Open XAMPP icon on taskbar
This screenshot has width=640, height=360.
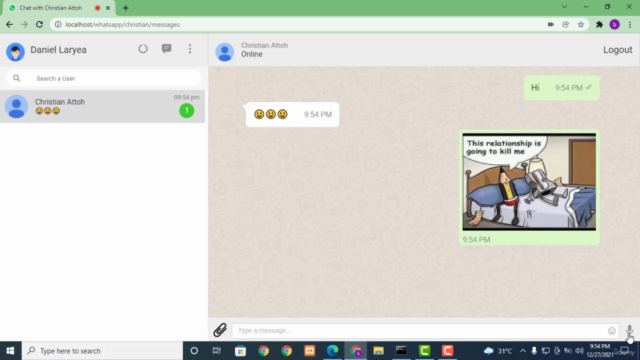[310, 351]
